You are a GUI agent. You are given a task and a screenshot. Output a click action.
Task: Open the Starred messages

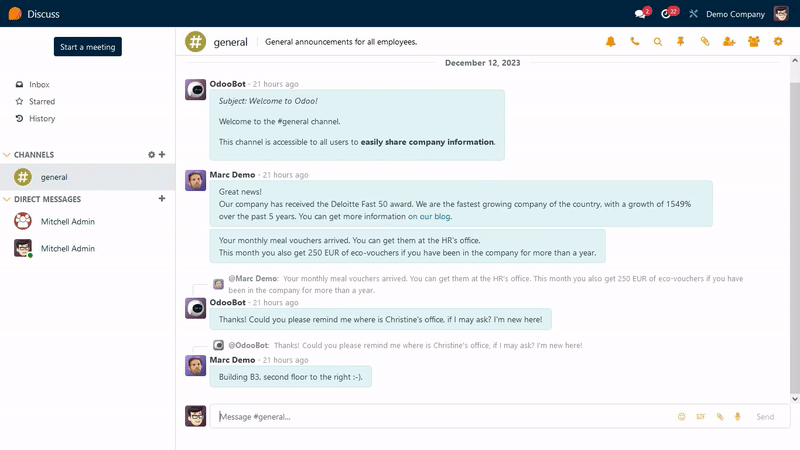pos(41,102)
